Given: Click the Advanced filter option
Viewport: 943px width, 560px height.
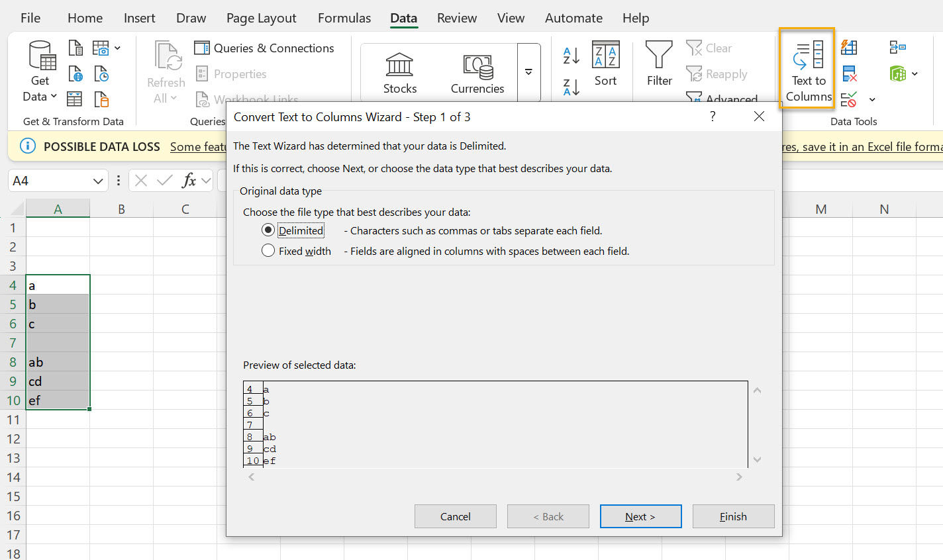Looking at the screenshot, I should (722, 99).
